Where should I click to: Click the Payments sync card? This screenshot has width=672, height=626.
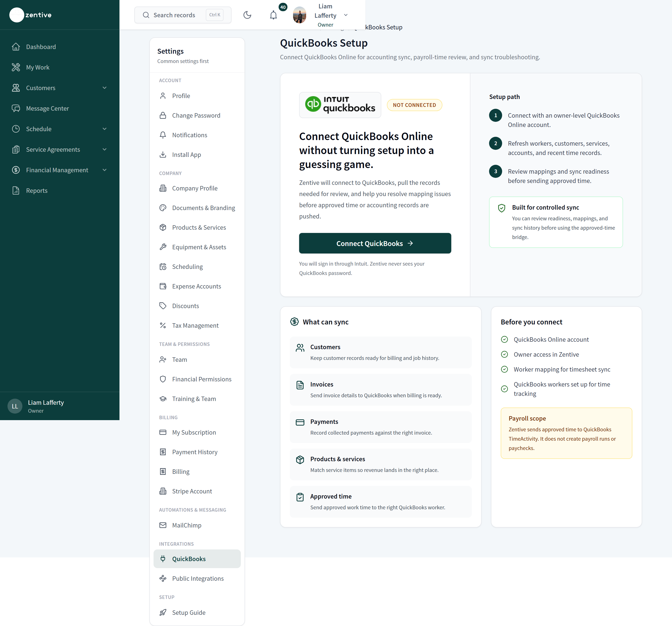pos(381,427)
